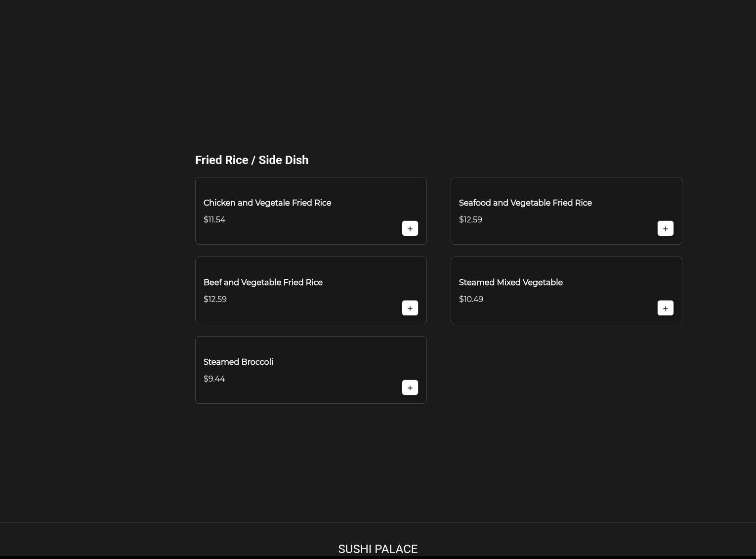756x559 pixels.
Task: Click blank top area of Steamed Broccoli card
Action: [x=311, y=346]
